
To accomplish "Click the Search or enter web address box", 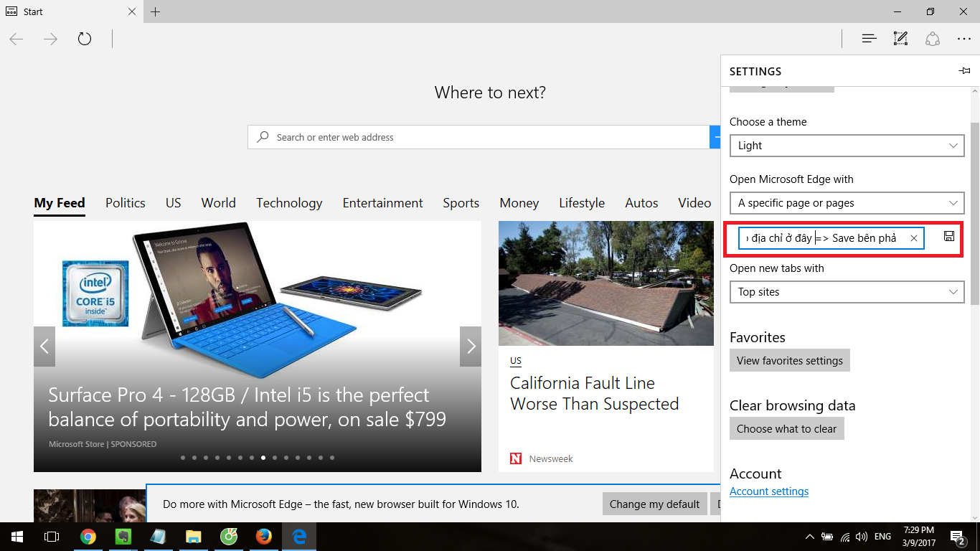I will point(479,137).
